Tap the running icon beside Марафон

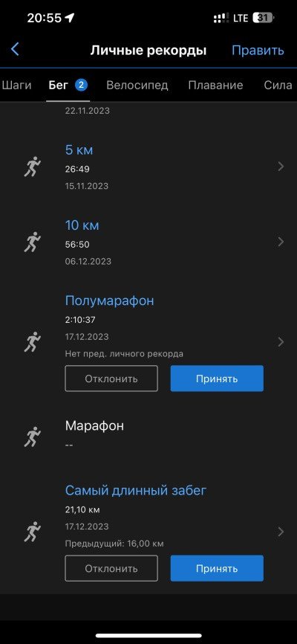click(x=33, y=437)
